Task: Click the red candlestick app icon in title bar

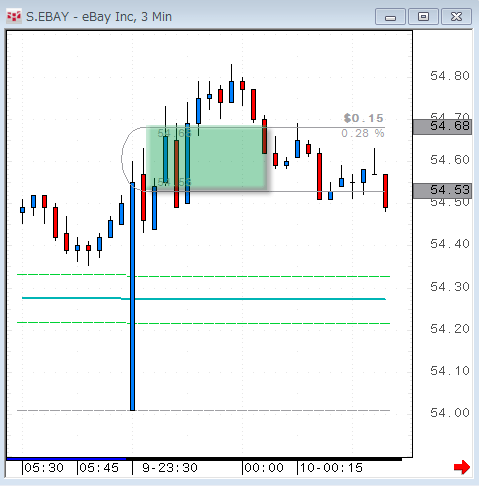Action: tap(14, 16)
